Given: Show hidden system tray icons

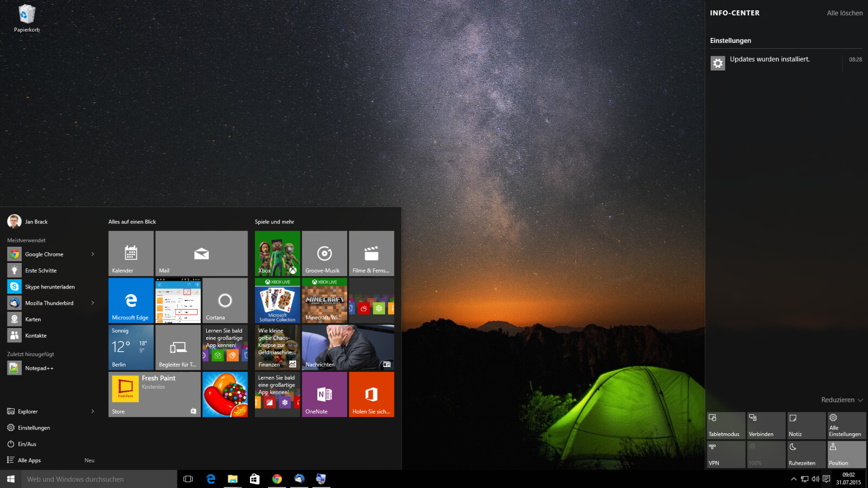Looking at the screenshot, I should pos(794,479).
